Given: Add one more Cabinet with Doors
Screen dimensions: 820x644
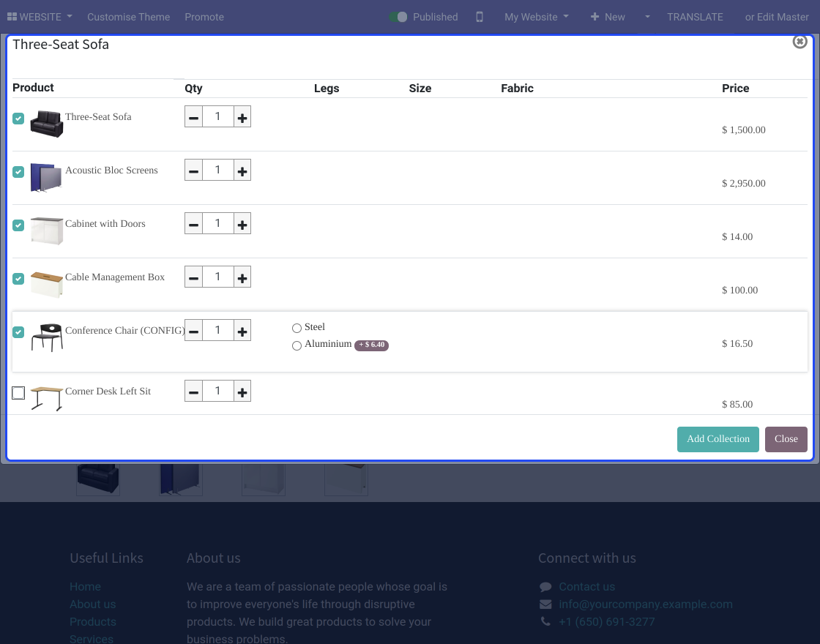Looking at the screenshot, I should 242,223.
